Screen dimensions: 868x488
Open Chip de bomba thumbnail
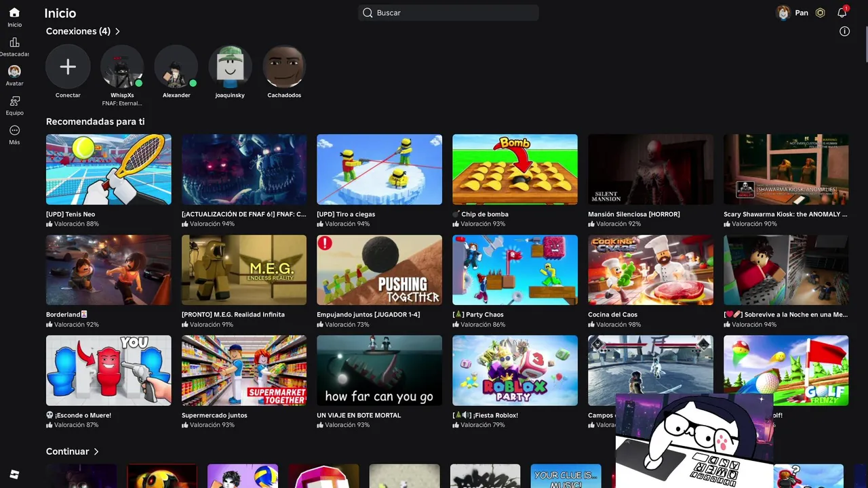[515, 169]
